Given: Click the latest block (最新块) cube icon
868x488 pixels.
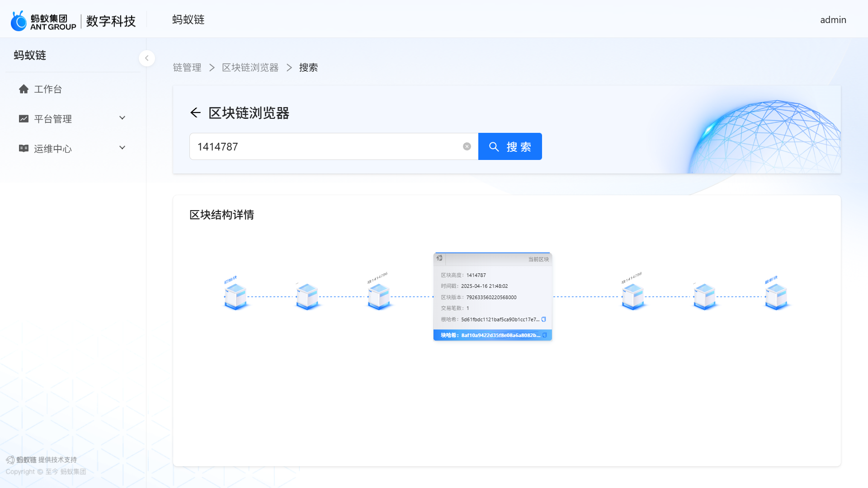Looking at the screenshot, I should pos(776,297).
